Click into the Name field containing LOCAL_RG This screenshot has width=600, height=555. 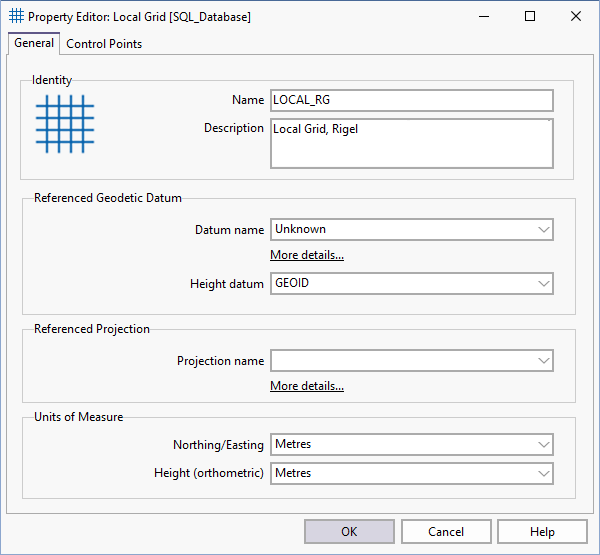click(412, 100)
